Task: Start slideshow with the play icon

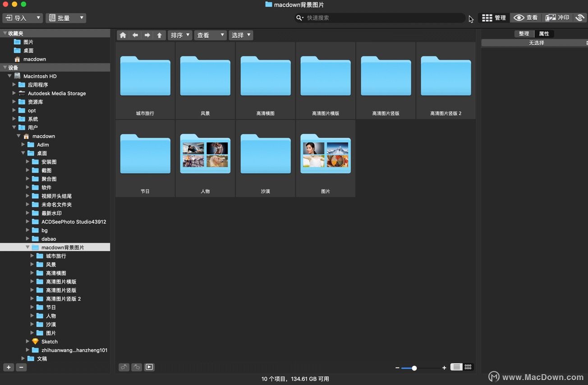Action: tap(149, 367)
